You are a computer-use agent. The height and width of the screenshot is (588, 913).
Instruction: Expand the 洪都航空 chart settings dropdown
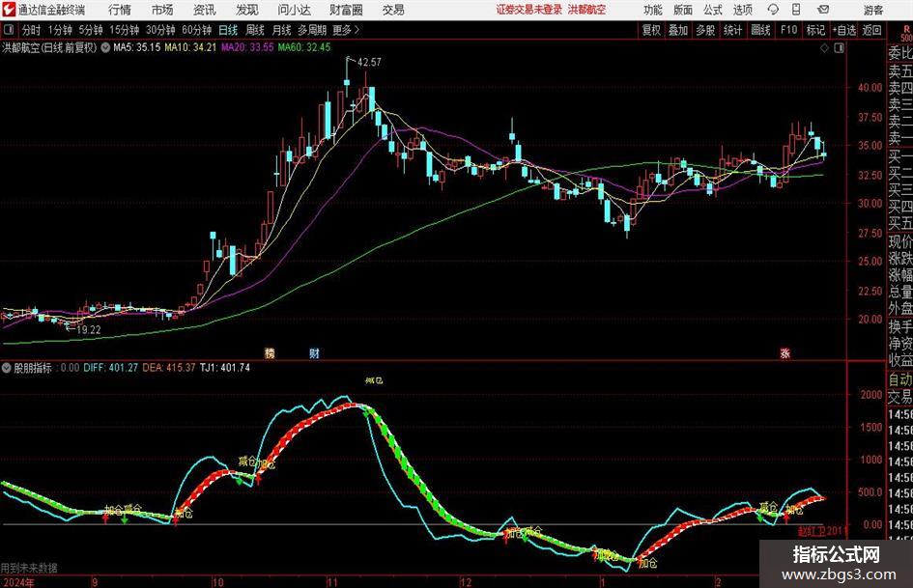click(105, 47)
